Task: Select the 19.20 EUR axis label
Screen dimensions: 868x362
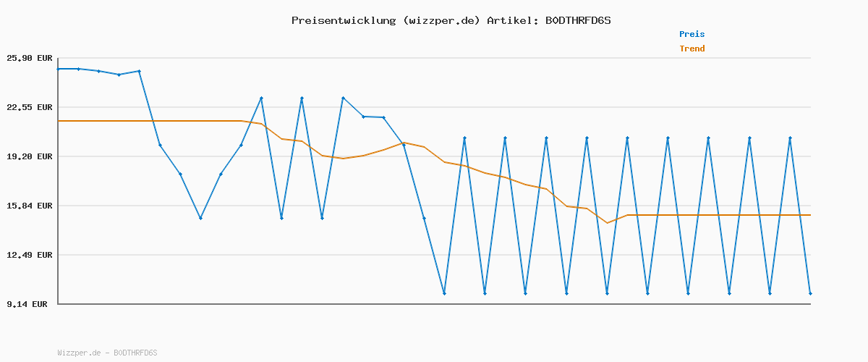Action: (x=30, y=156)
